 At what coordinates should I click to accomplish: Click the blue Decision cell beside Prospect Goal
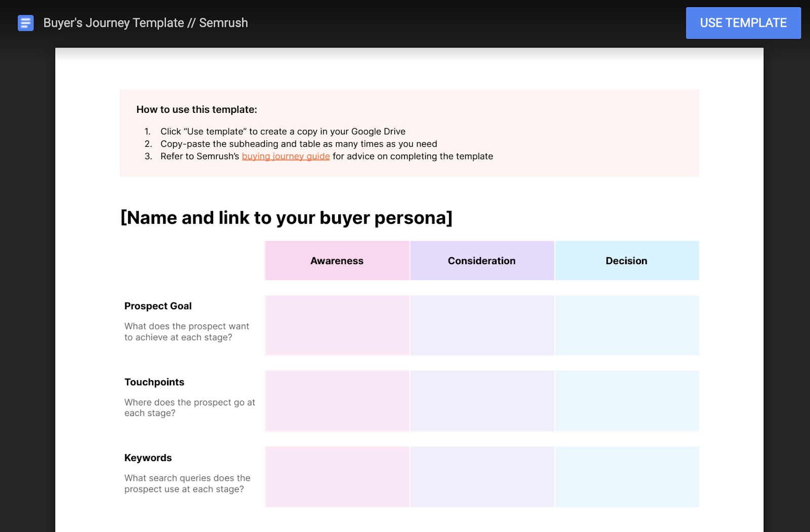(x=626, y=324)
